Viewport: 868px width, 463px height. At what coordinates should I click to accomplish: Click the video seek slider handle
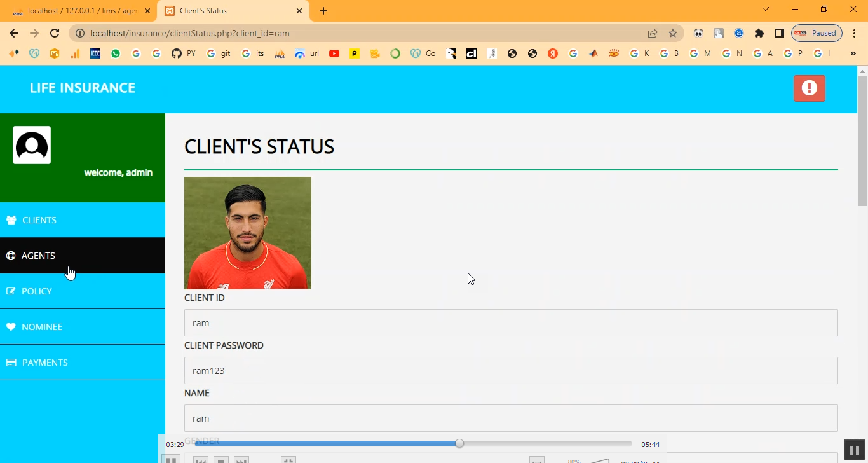click(459, 443)
